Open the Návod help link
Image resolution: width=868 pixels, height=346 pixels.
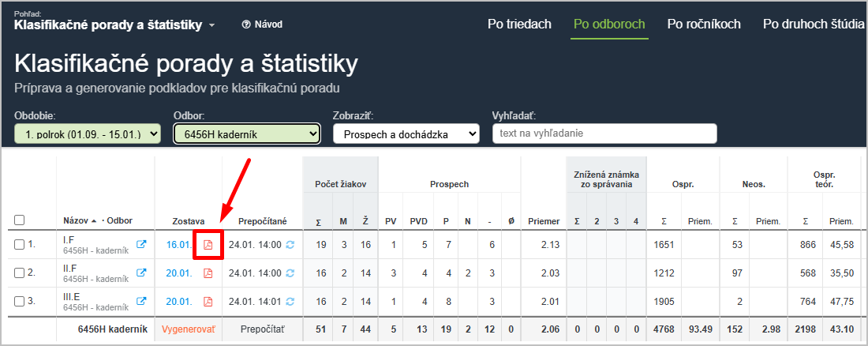click(263, 24)
